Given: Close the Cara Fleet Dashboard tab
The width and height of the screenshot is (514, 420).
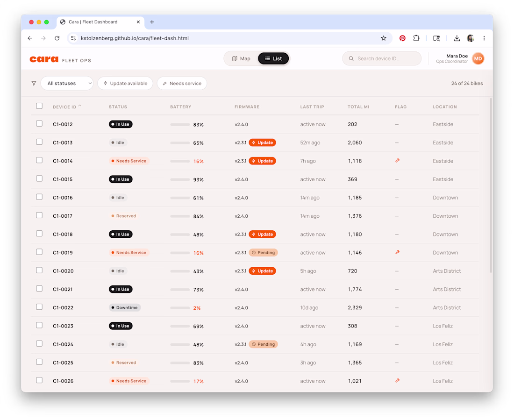Looking at the screenshot, I should tap(138, 22).
